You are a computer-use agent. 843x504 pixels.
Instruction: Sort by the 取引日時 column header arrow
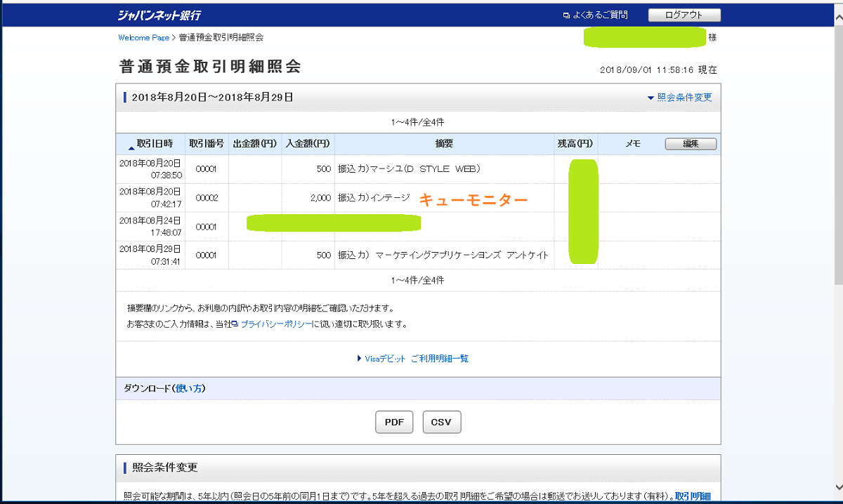[132, 145]
